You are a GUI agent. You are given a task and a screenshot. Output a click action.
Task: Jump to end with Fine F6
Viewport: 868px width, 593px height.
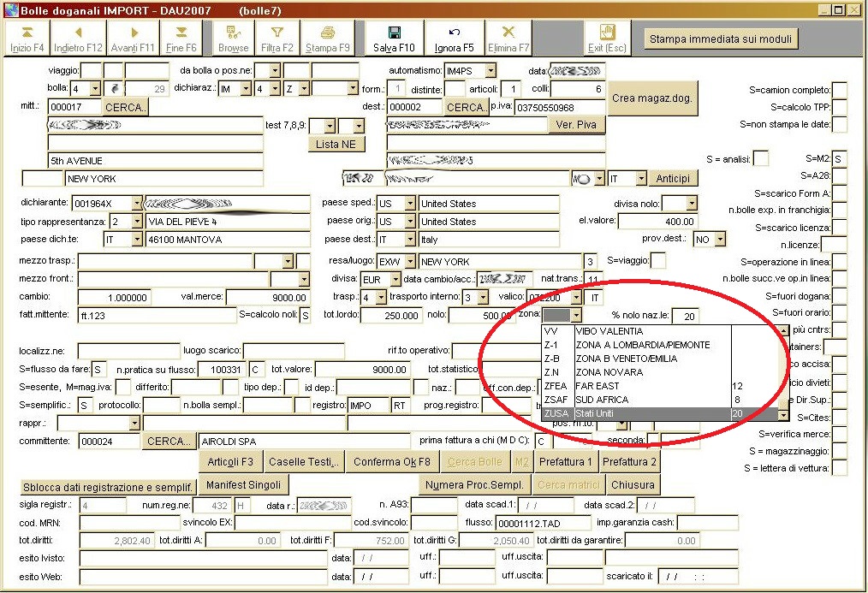tap(181, 39)
